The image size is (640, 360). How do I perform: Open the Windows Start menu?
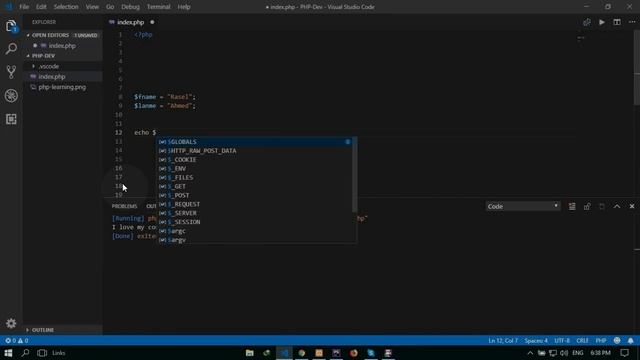(8, 353)
